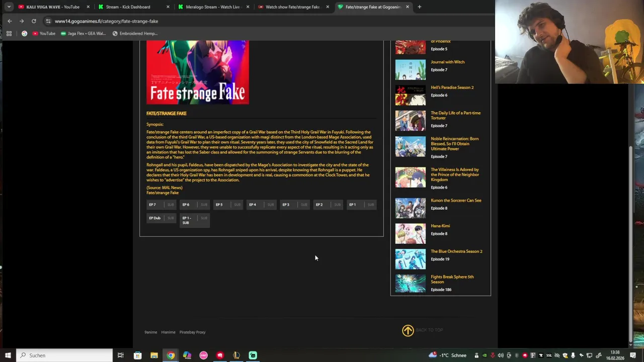Screen dimensions: 644x362
Task: Open a new browser tab
Action: tap(419, 7)
